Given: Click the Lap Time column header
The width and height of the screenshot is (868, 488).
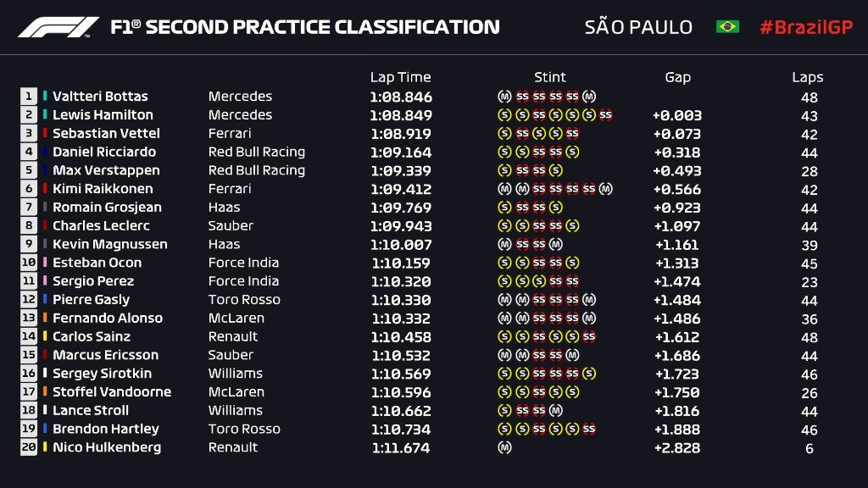Looking at the screenshot, I should coord(400,77).
